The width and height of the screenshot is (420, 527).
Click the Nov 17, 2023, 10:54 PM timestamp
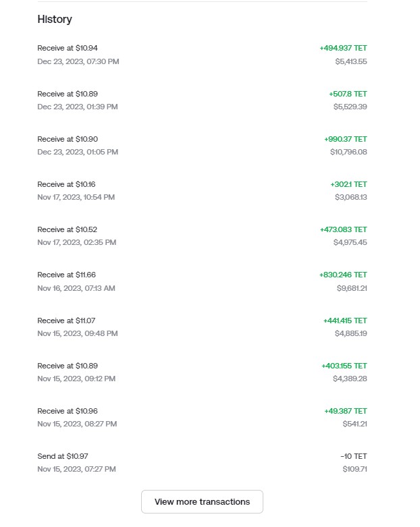click(76, 197)
